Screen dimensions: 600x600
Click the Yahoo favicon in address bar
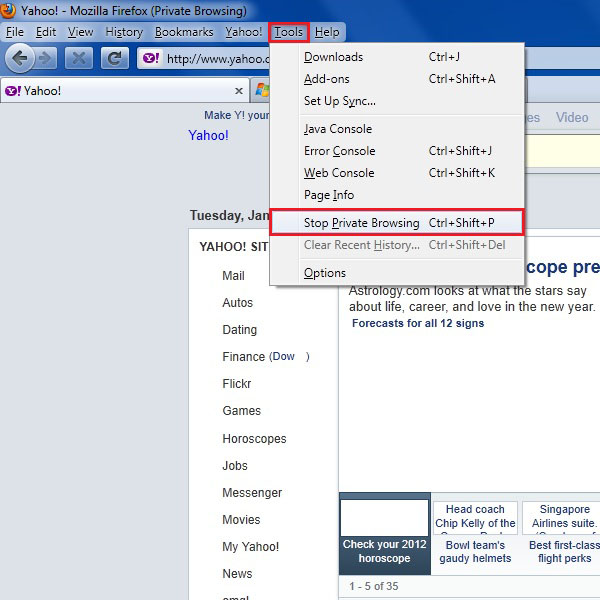click(150, 58)
